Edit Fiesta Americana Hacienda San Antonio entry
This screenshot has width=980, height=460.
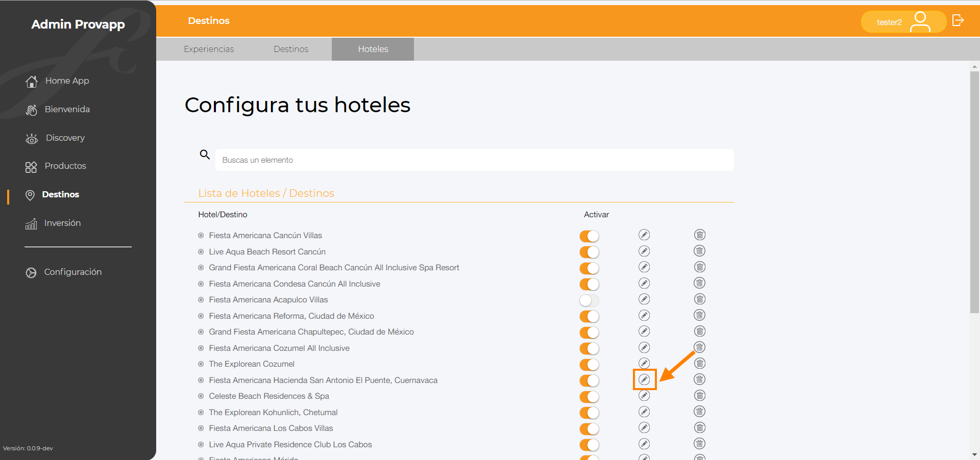tap(644, 379)
